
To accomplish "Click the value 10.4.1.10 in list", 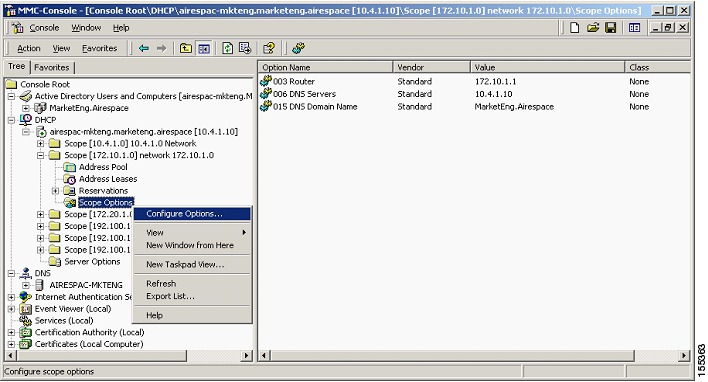I will pyautogui.click(x=493, y=94).
